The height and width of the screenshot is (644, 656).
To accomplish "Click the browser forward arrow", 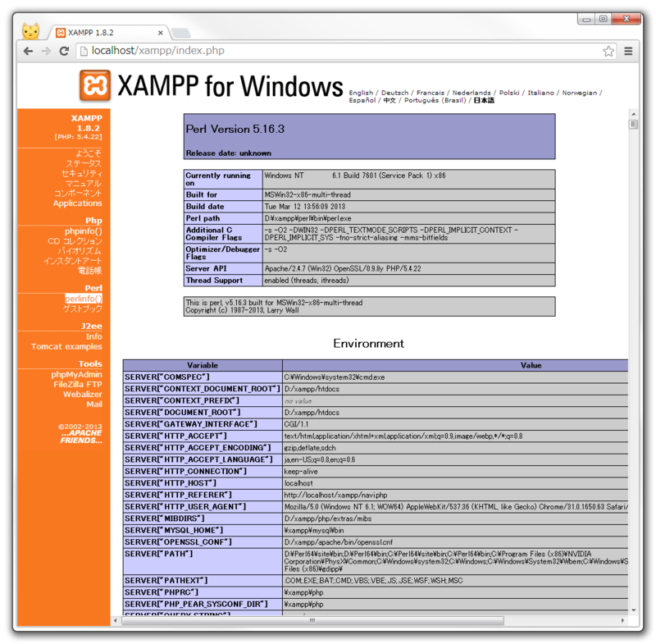I will pyautogui.click(x=46, y=51).
